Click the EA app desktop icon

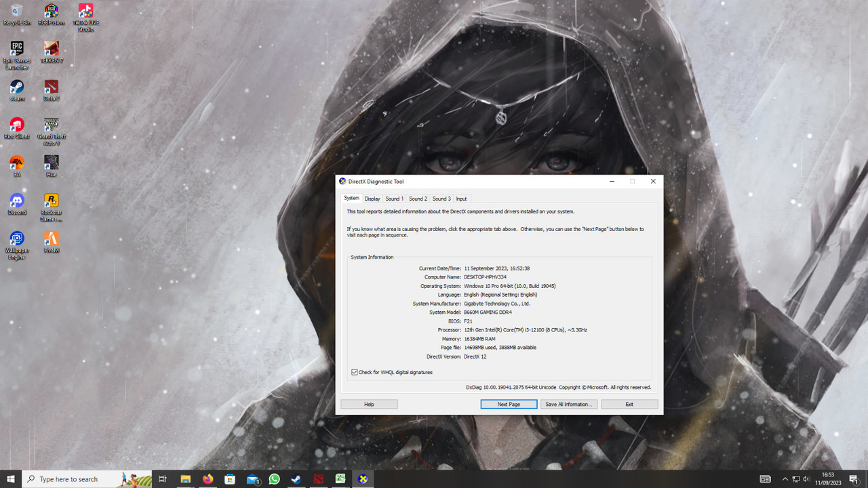click(x=17, y=166)
